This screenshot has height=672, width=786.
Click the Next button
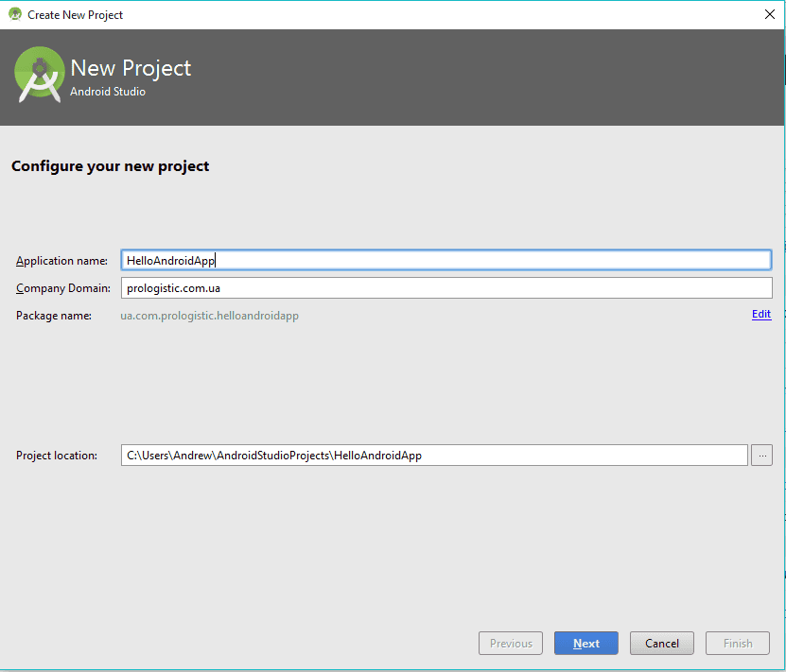586,643
